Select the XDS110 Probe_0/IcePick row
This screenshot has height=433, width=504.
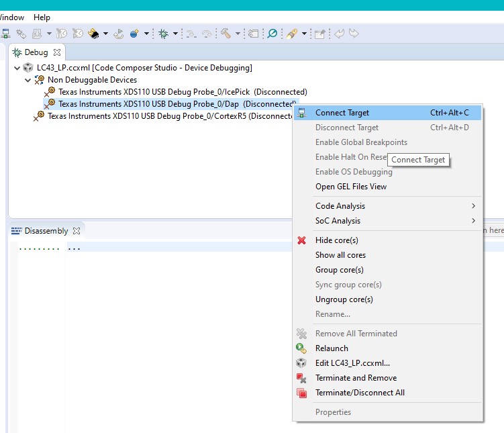[183, 92]
